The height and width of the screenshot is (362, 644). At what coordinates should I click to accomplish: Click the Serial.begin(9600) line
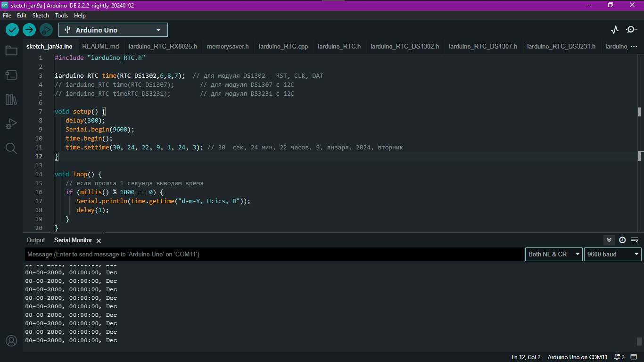tap(100, 129)
